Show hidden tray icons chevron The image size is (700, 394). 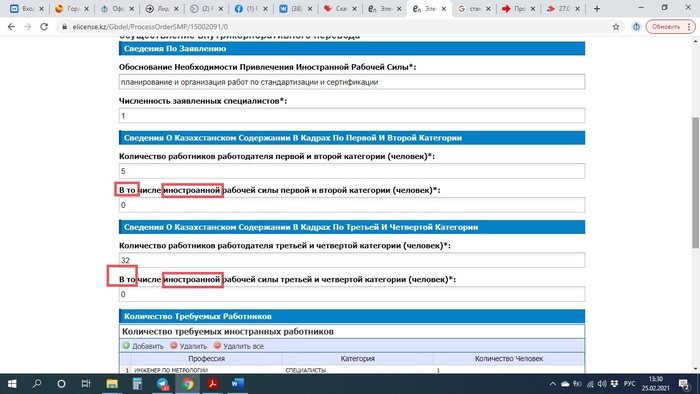pos(553,384)
